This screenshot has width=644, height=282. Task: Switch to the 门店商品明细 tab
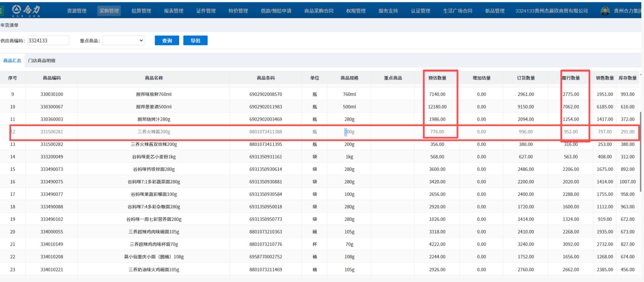coord(42,61)
